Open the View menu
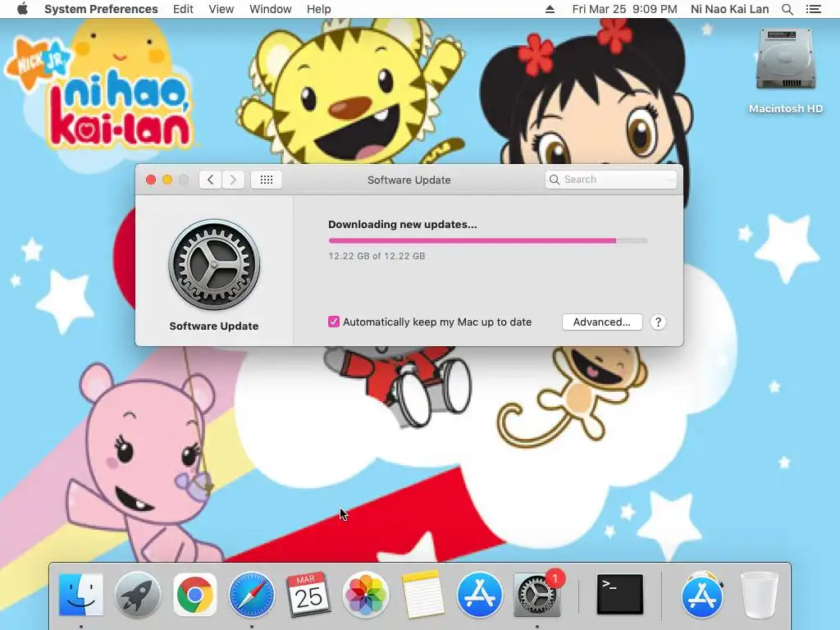This screenshot has height=630, width=840. (x=221, y=9)
